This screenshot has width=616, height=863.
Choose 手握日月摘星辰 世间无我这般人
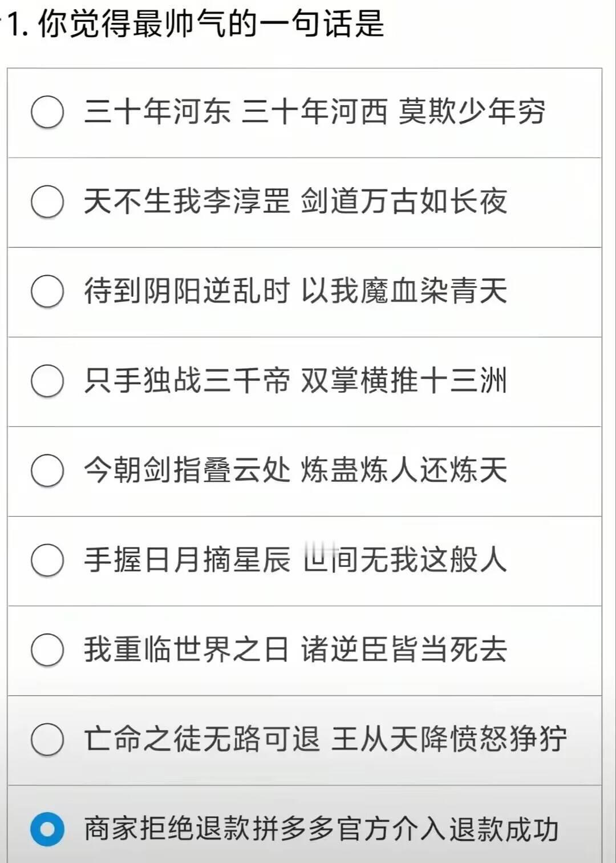[48, 560]
